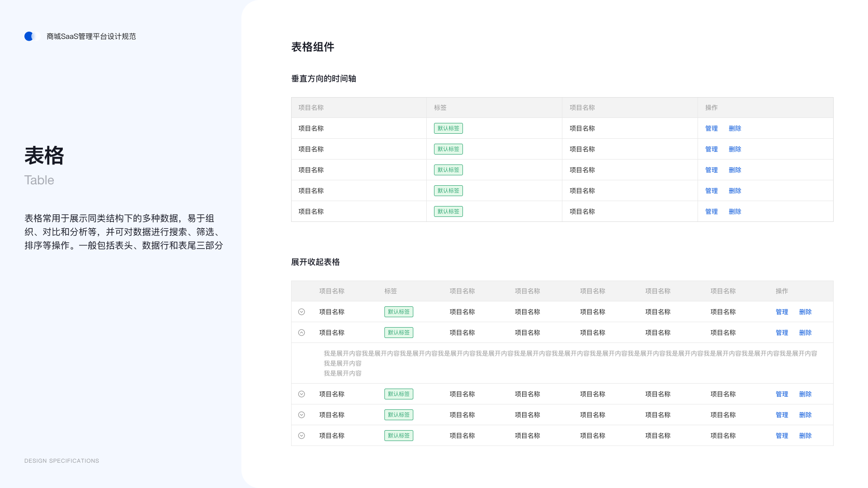Click the 表格组件 section heading

pos(312,47)
